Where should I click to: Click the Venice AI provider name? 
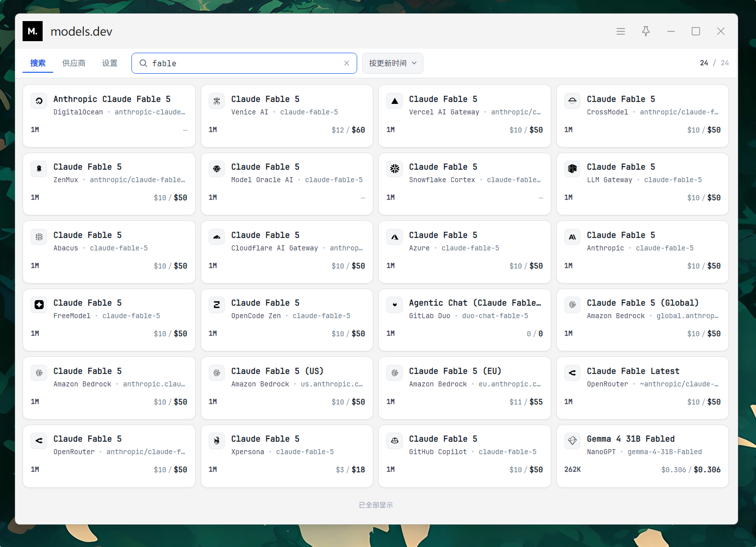pyautogui.click(x=250, y=112)
